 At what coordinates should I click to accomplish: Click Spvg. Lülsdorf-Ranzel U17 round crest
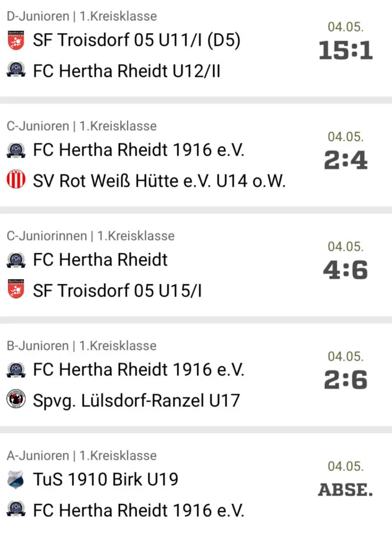(x=16, y=399)
